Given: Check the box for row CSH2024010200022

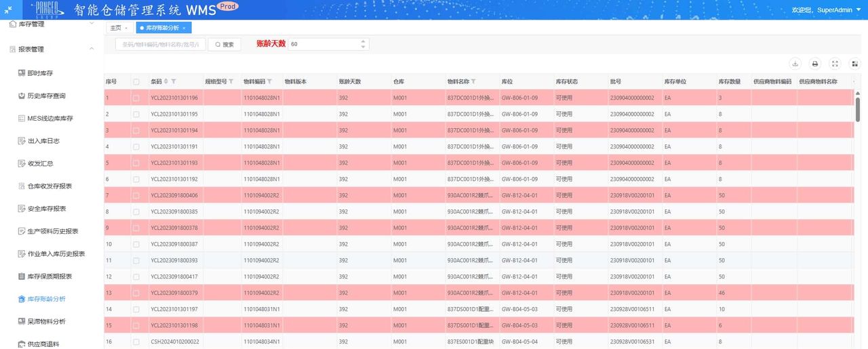Looking at the screenshot, I should [x=136, y=342].
